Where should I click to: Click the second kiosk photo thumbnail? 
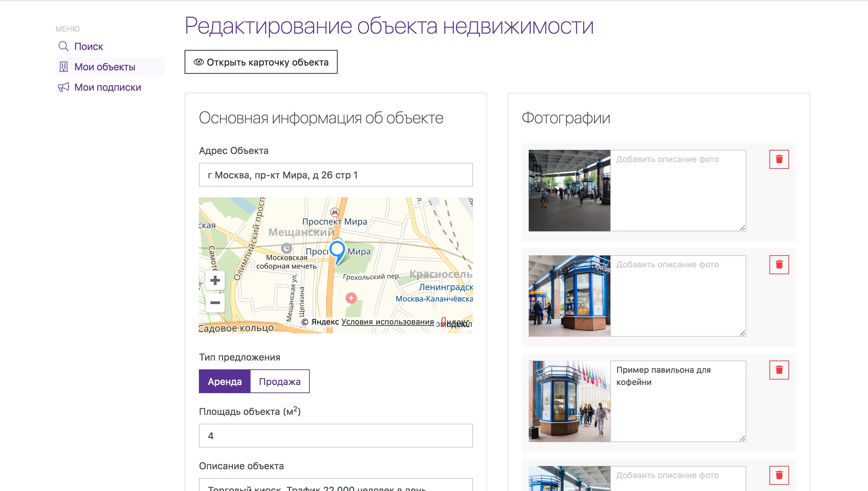569,296
